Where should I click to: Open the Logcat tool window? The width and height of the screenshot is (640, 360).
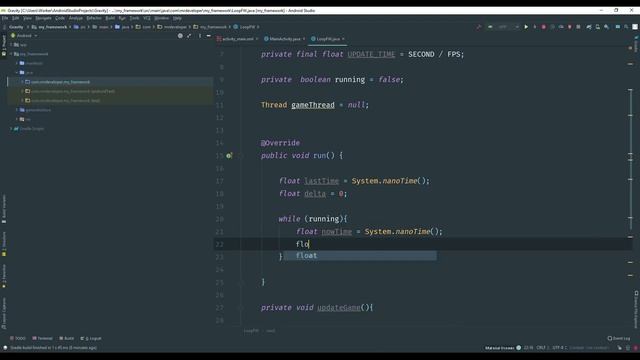pyautogui.click(x=91, y=338)
